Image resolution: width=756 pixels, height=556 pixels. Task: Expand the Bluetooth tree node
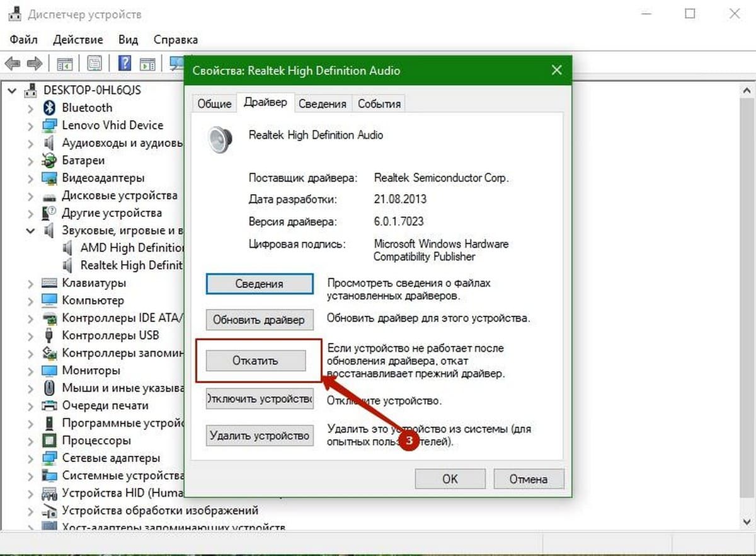30,108
